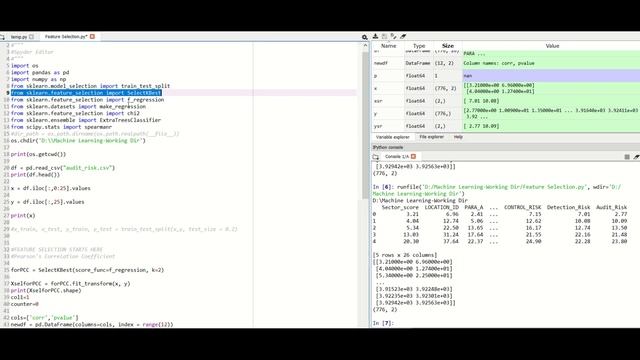The width and height of the screenshot is (640, 360).
Task: Select the ysr variable row
Action: (x=506, y=126)
